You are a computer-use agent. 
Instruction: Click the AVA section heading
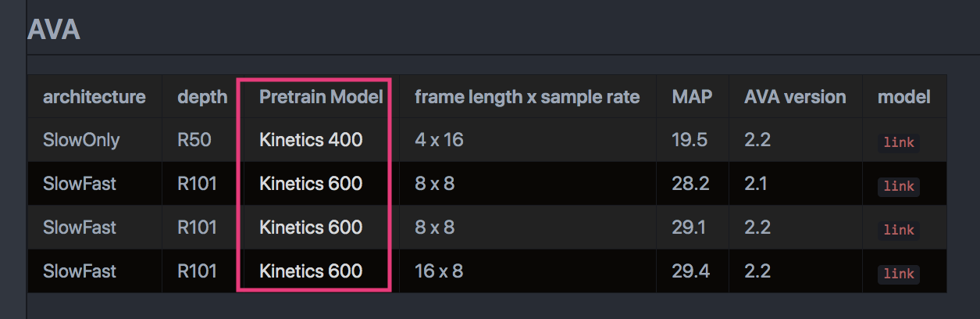pos(54,29)
